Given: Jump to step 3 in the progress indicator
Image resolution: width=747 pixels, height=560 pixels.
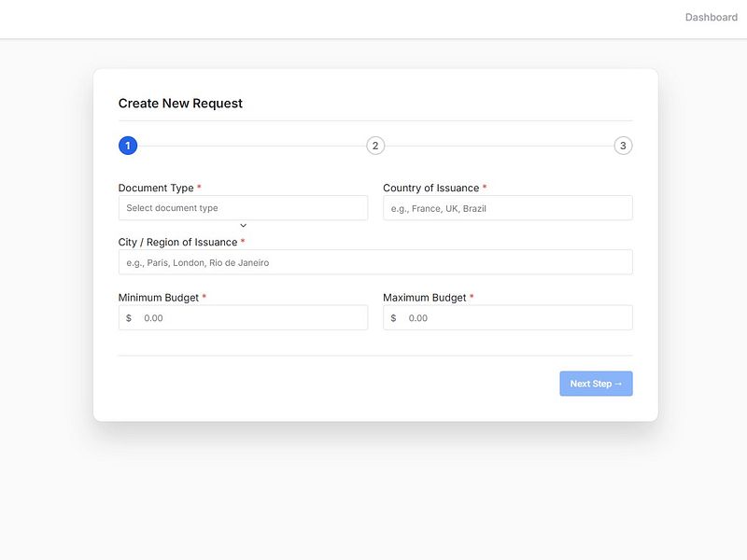Looking at the screenshot, I should point(623,146).
